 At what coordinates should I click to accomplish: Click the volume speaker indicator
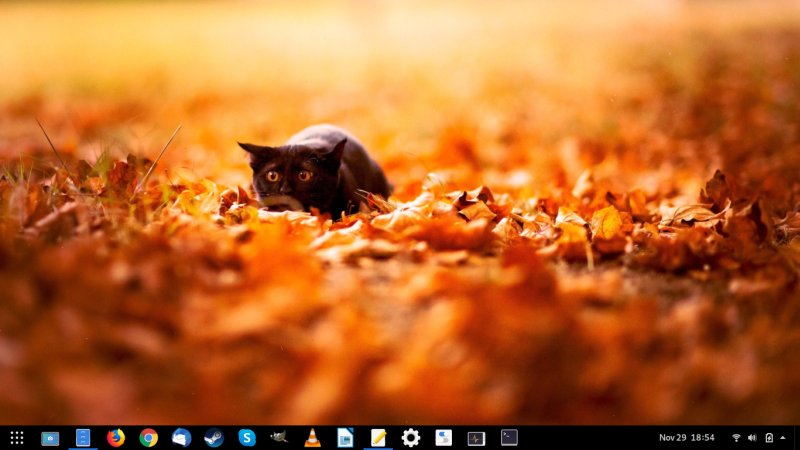click(752, 438)
